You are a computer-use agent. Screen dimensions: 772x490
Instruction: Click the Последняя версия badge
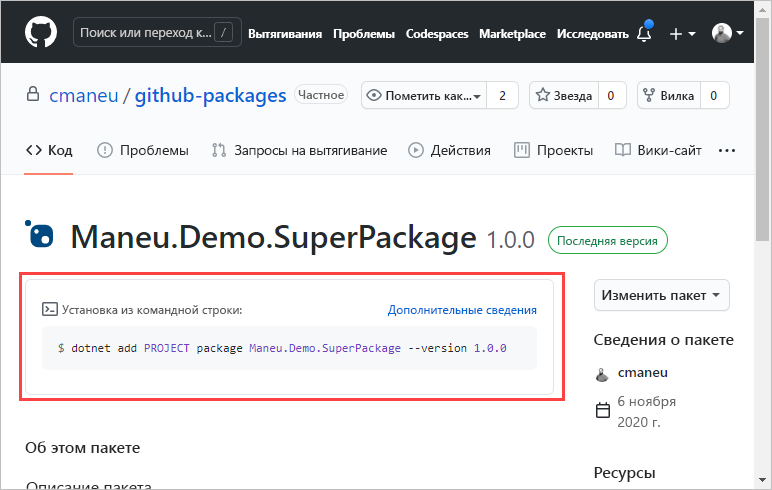click(x=608, y=240)
